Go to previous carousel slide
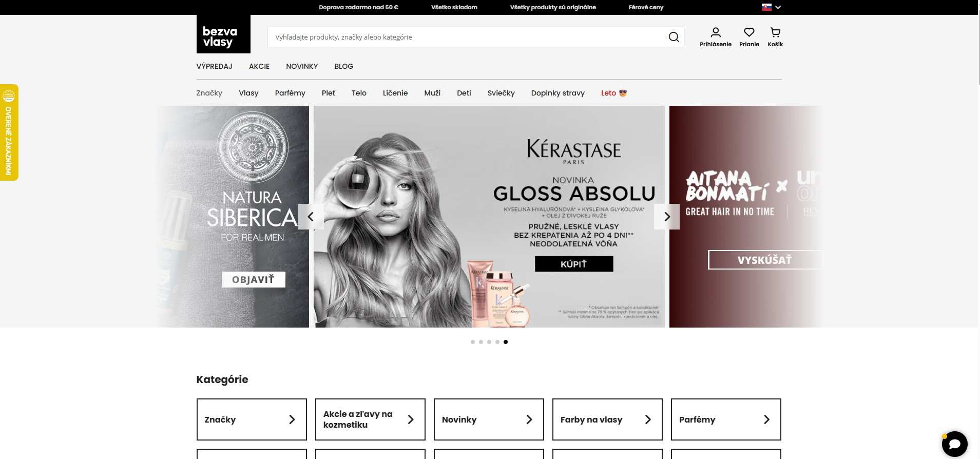The image size is (980, 459). click(x=311, y=217)
